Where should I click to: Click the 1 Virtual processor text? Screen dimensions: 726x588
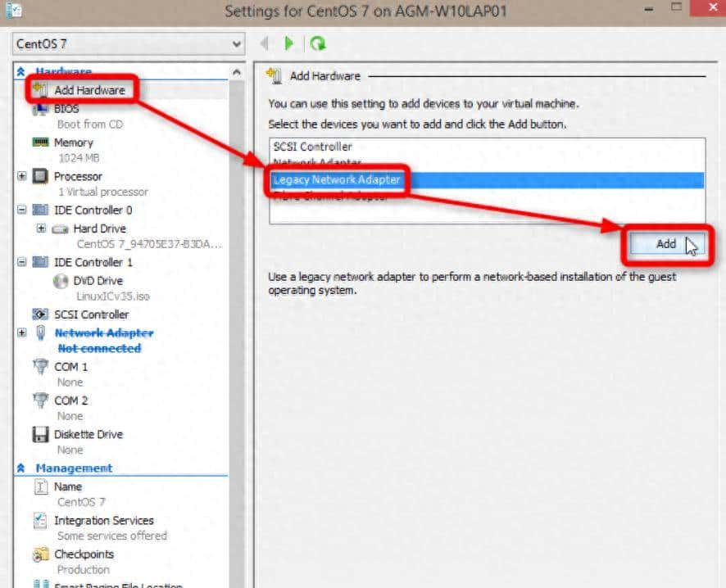tap(102, 192)
